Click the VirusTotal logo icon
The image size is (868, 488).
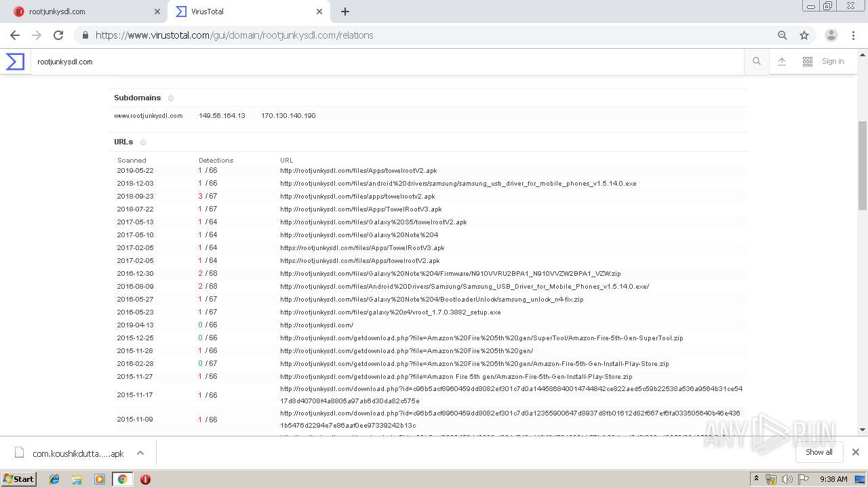15,62
